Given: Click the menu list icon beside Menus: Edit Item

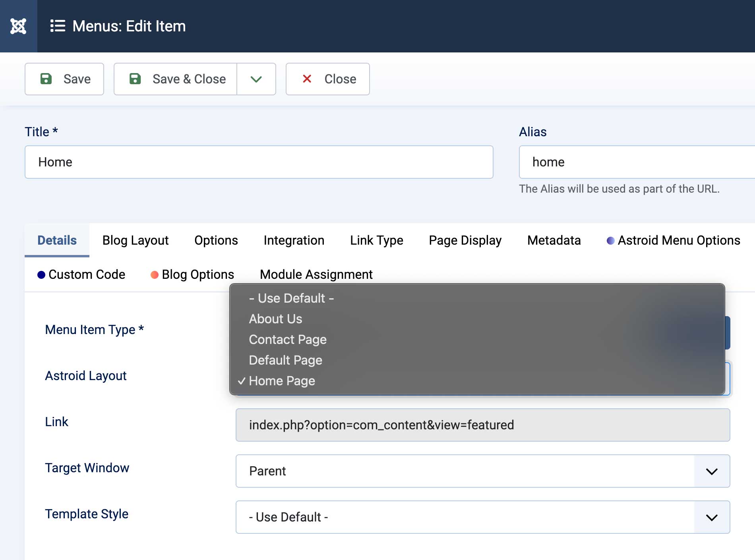Looking at the screenshot, I should [58, 26].
